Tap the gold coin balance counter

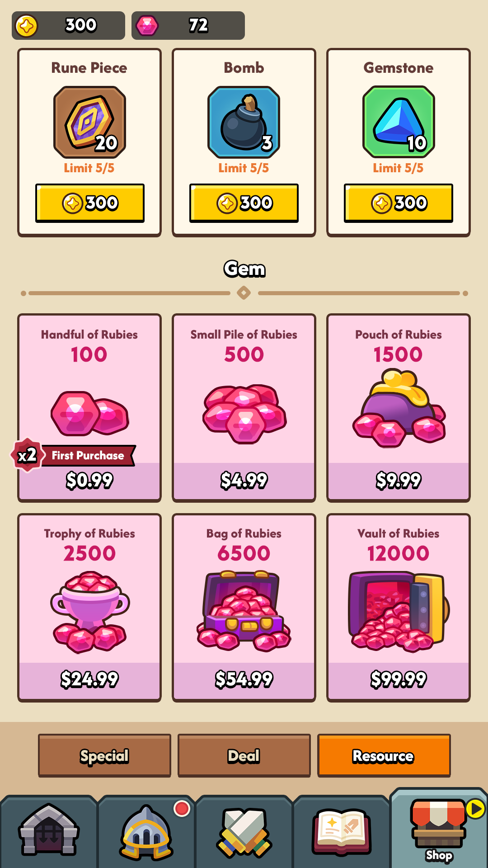coord(68,25)
